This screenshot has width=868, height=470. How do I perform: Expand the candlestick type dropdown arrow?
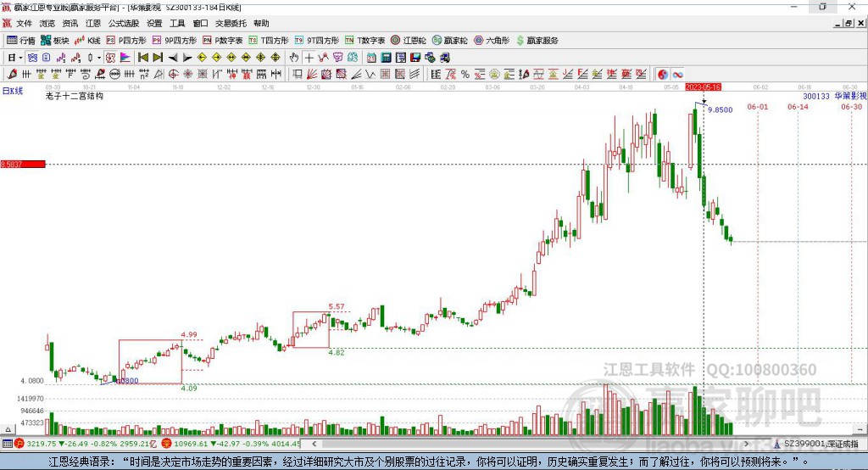pos(99,58)
